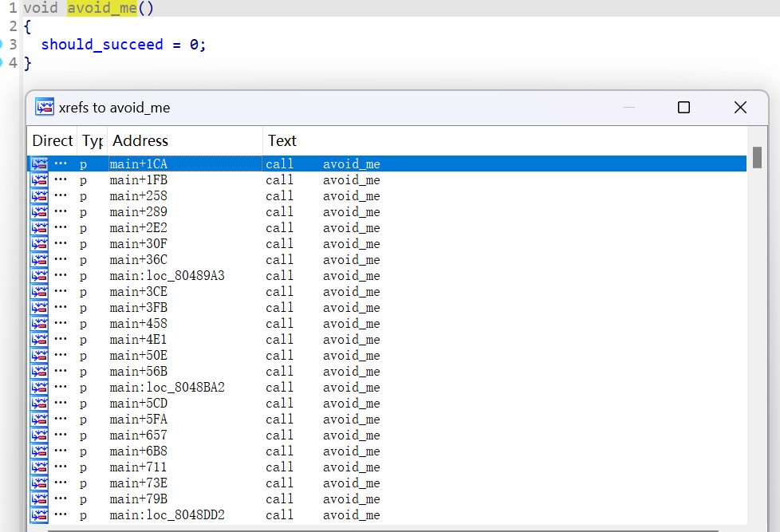The image size is (780, 532).
Task: Sort xrefs by the Text column header
Action: point(504,141)
